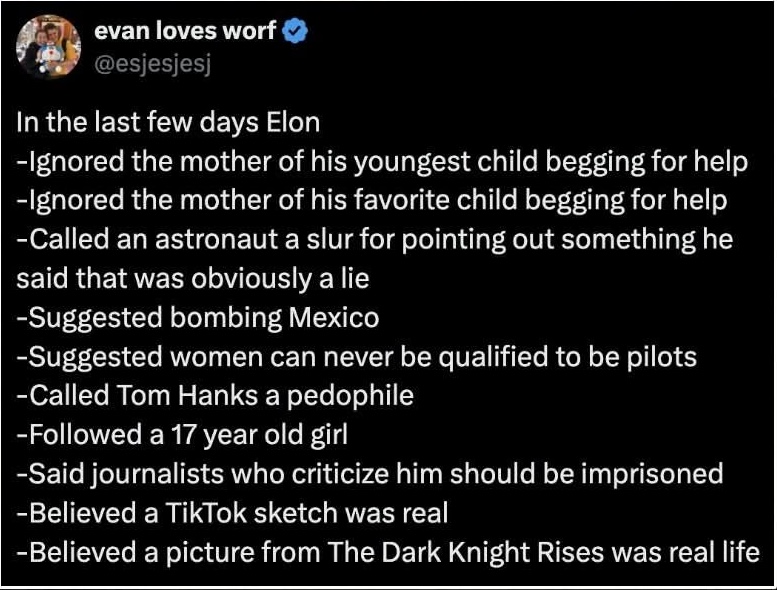Click the line mentioning The Dark Knight Rises
Screen dimensions: 777x590
tap(388, 552)
